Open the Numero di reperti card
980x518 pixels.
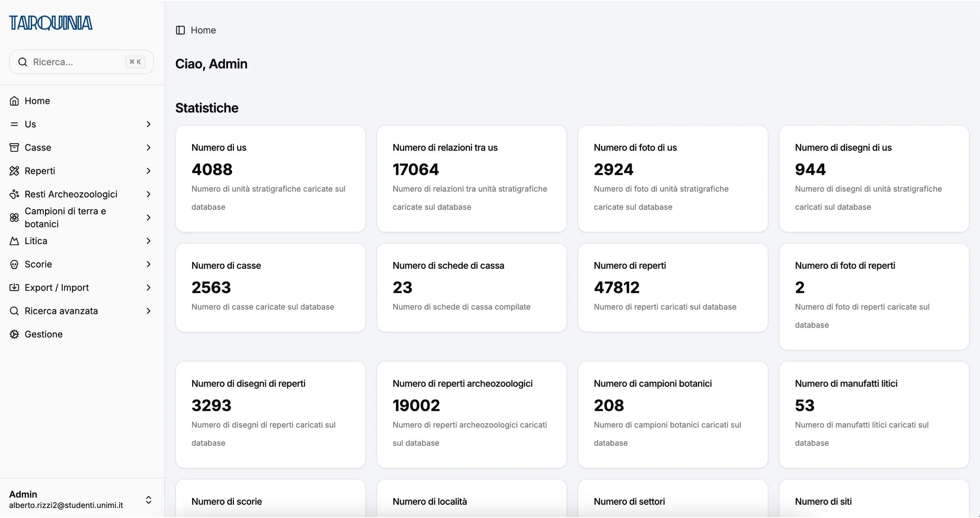coord(673,288)
